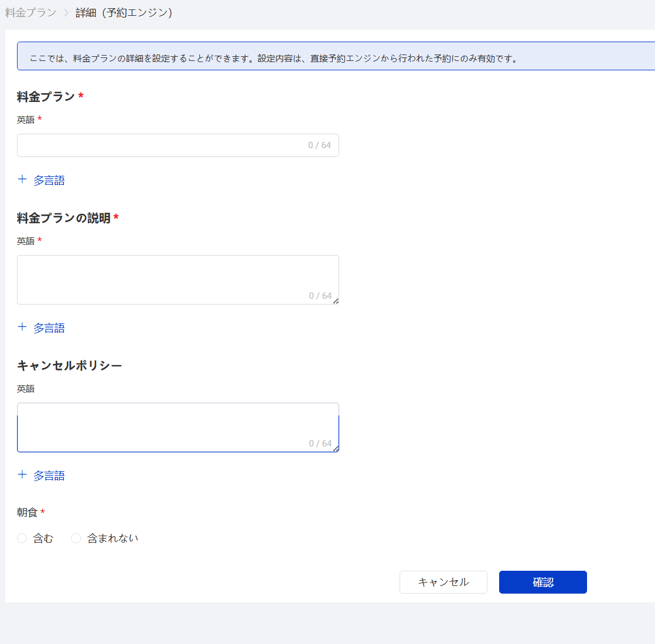Focus the 料金プランの説明 English textarea
Viewport: 655px width, 644px height.
178,280
